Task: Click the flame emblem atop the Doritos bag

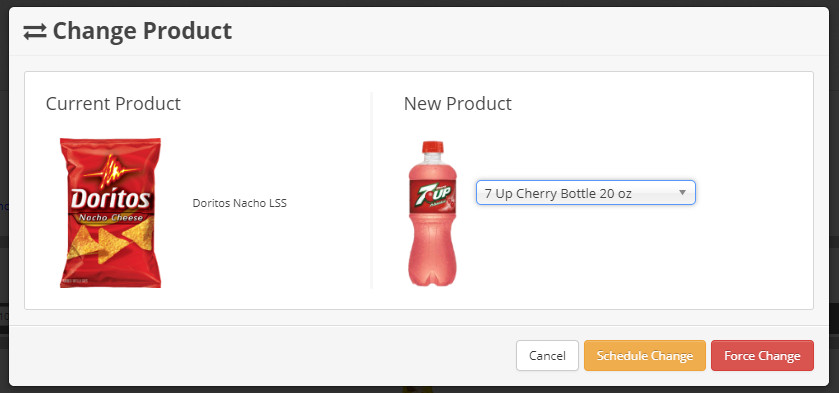Action: [x=110, y=171]
